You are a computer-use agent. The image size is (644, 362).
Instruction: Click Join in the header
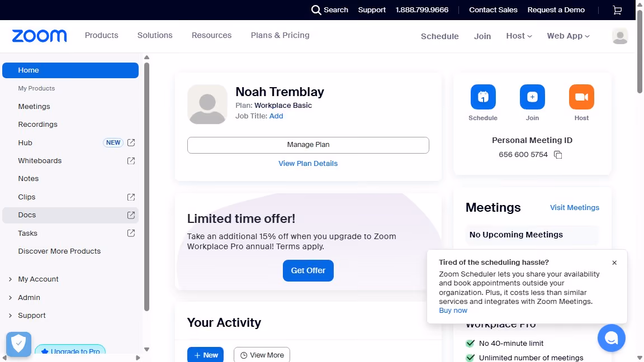[482, 36]
